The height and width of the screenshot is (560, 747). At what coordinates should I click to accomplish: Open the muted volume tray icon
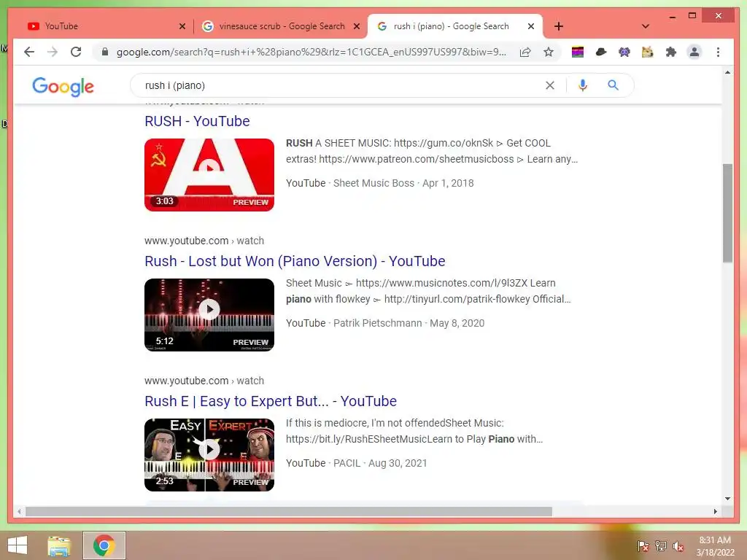pos(678,546)
